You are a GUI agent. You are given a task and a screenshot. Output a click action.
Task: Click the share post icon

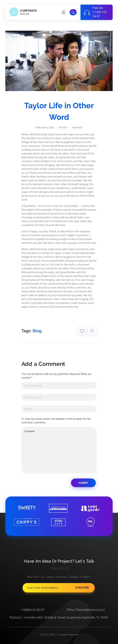pyautogui.click(x=92, y=331)
